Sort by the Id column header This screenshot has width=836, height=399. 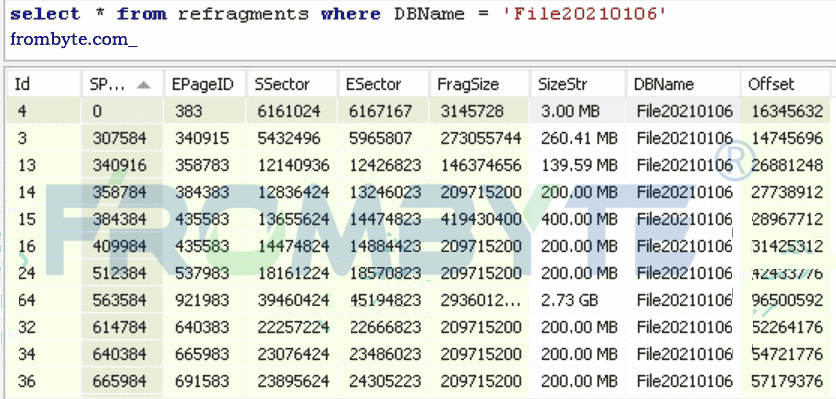(x=44, y=84)
